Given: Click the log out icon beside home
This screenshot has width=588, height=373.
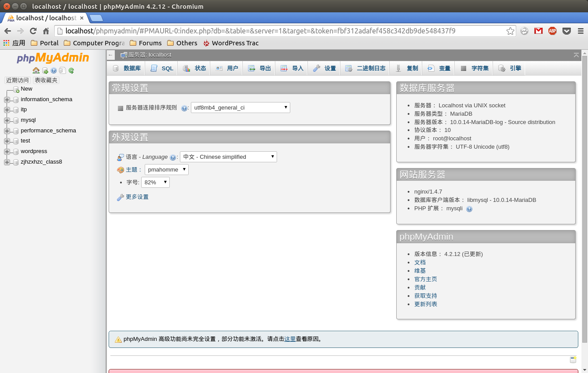Looking at the screenshot, I should tap(45, 70).
